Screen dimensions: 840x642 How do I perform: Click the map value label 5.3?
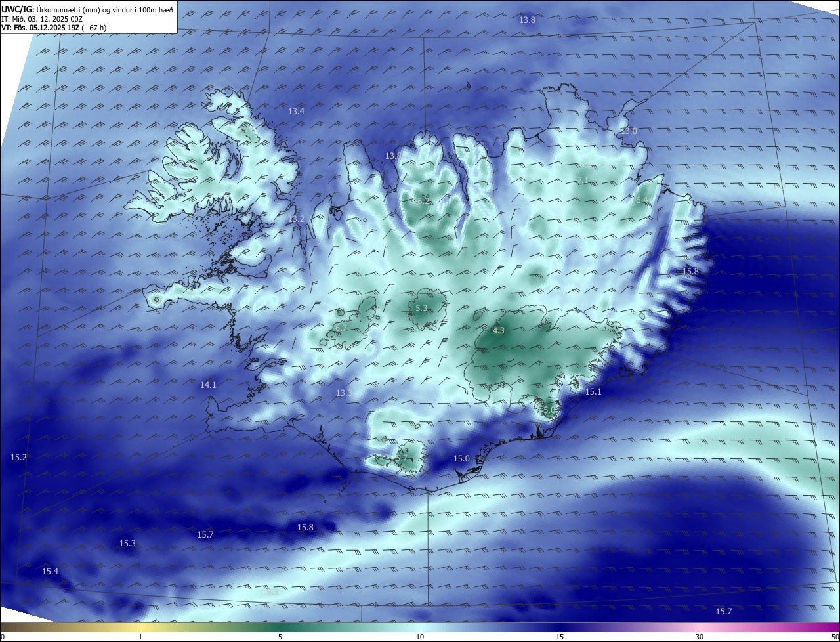click(421, 309)
